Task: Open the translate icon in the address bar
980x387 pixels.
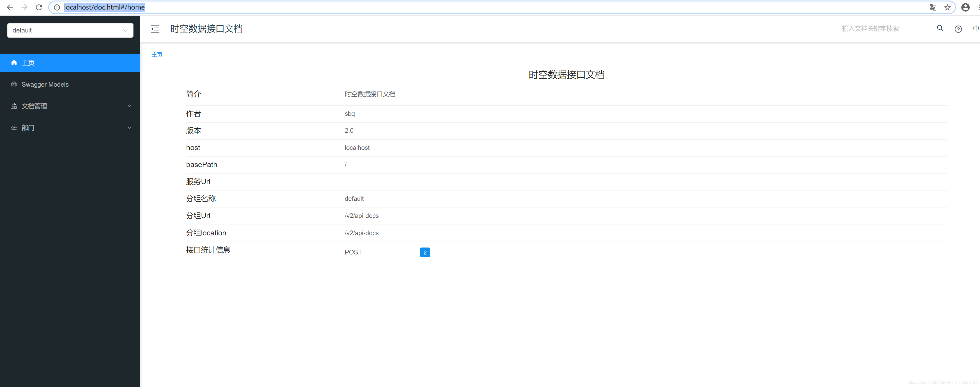Action: [932, 7]
